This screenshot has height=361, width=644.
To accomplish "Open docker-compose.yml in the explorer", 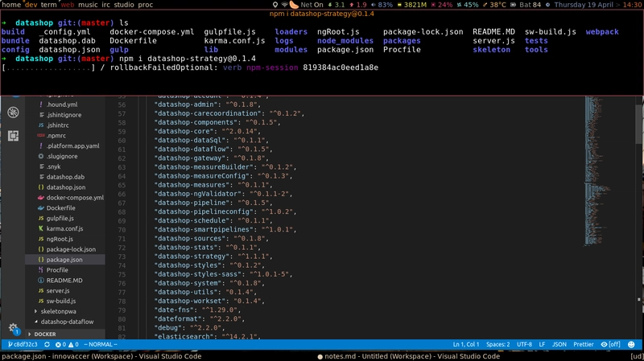I will pyautogui.click(x=75, y=197).
